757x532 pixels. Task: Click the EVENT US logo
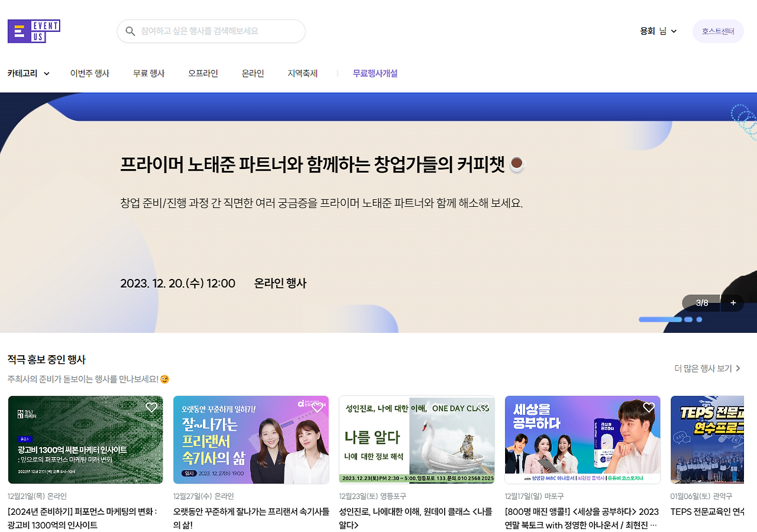click(x=34, y=31)
